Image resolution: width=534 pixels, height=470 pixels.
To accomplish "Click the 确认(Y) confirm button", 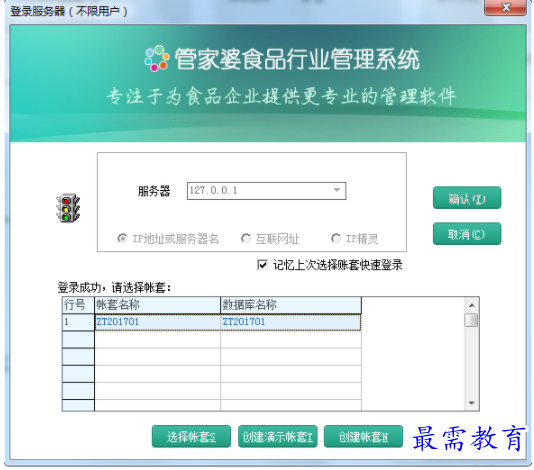I will tap(467, 198).
